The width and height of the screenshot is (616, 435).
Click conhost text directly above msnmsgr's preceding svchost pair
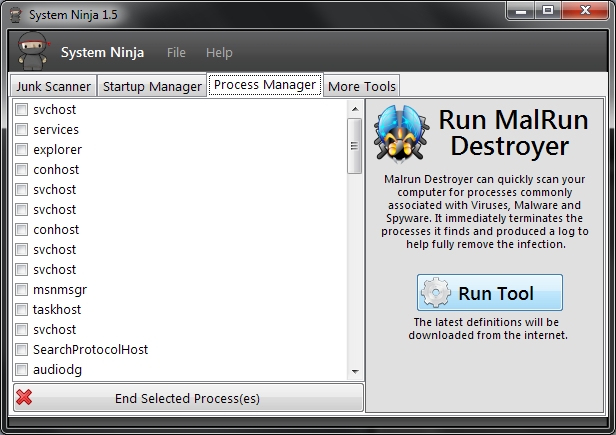56,229
